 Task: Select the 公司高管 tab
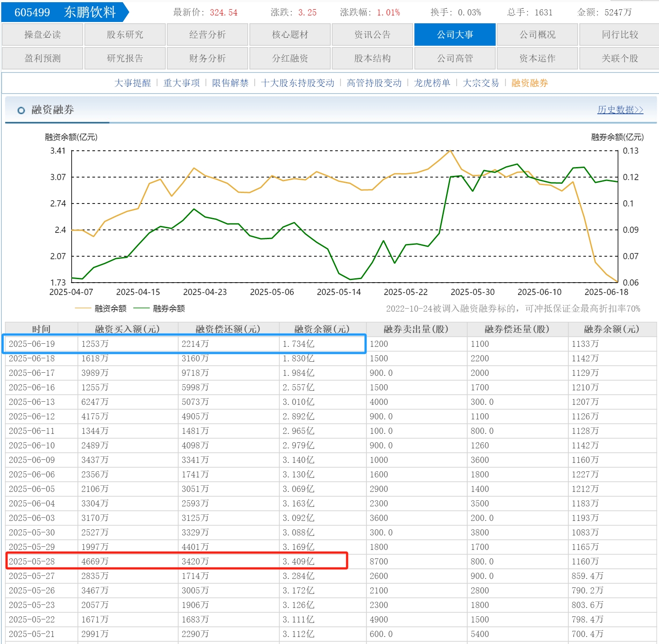click(x=455, y=58)
